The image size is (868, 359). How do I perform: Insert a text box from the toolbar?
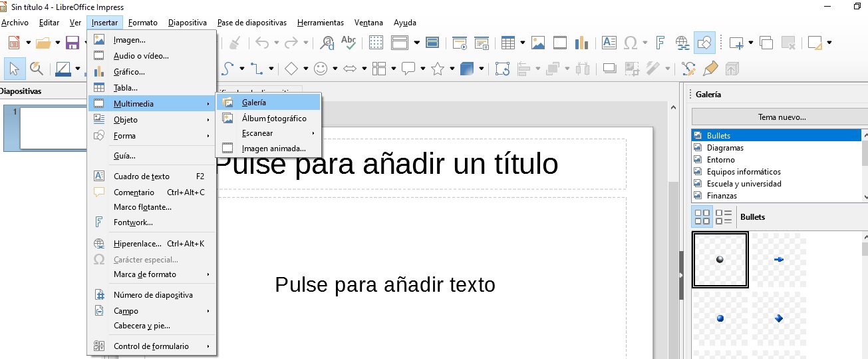coord(609,43)
